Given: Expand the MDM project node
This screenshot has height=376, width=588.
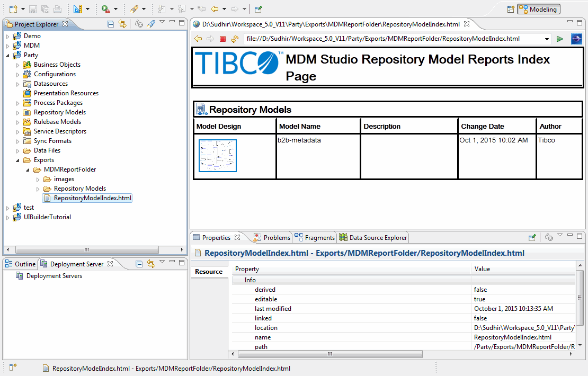Looking at the screenshot, I should click(7, 46).
